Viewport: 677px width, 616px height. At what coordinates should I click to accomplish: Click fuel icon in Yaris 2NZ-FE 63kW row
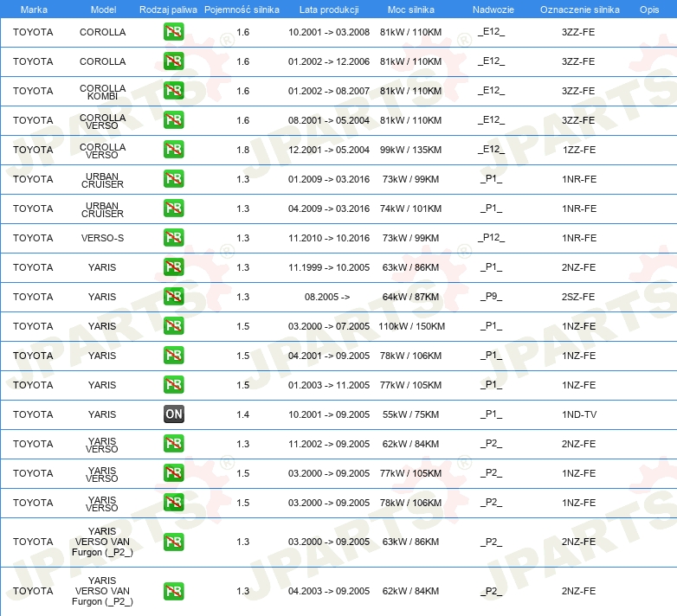pos(173,266)
